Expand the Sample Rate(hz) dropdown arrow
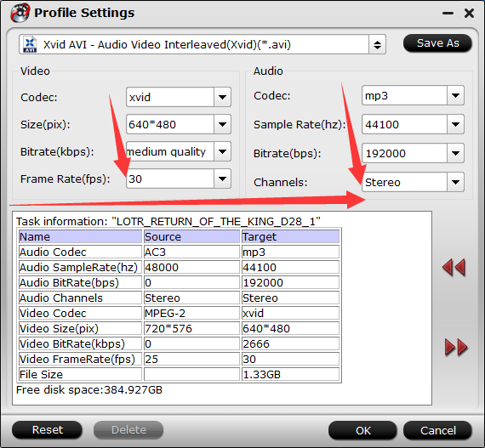 point(455,124)
